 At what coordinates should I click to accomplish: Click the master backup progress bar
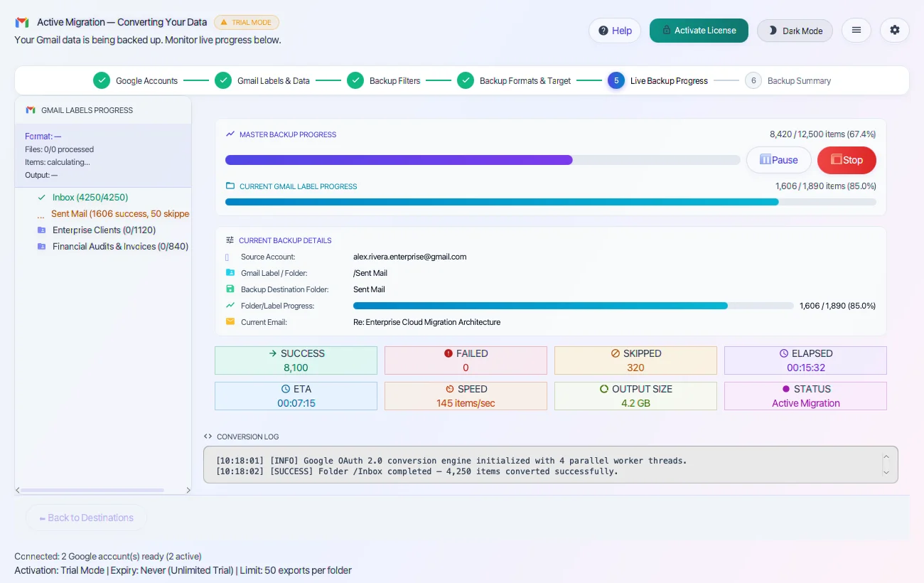(x=482, y=160)
